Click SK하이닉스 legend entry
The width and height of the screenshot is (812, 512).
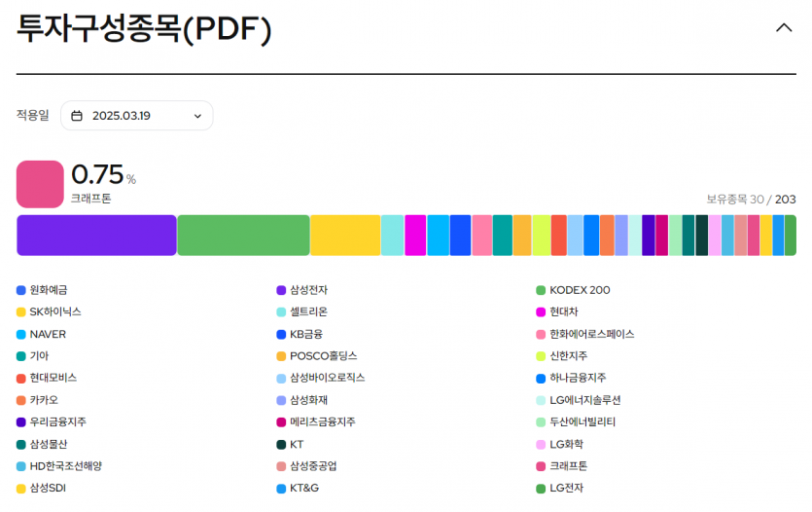coord(49,311)
